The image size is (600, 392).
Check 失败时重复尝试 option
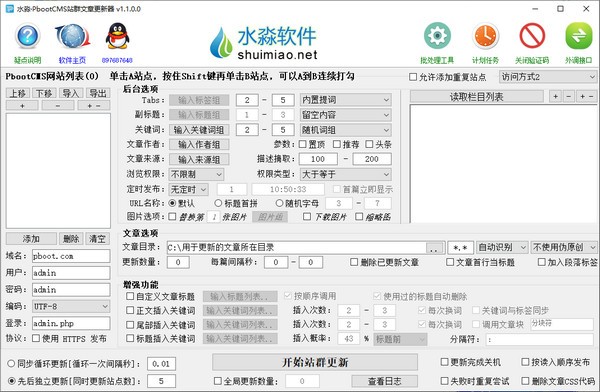point(444,381)
